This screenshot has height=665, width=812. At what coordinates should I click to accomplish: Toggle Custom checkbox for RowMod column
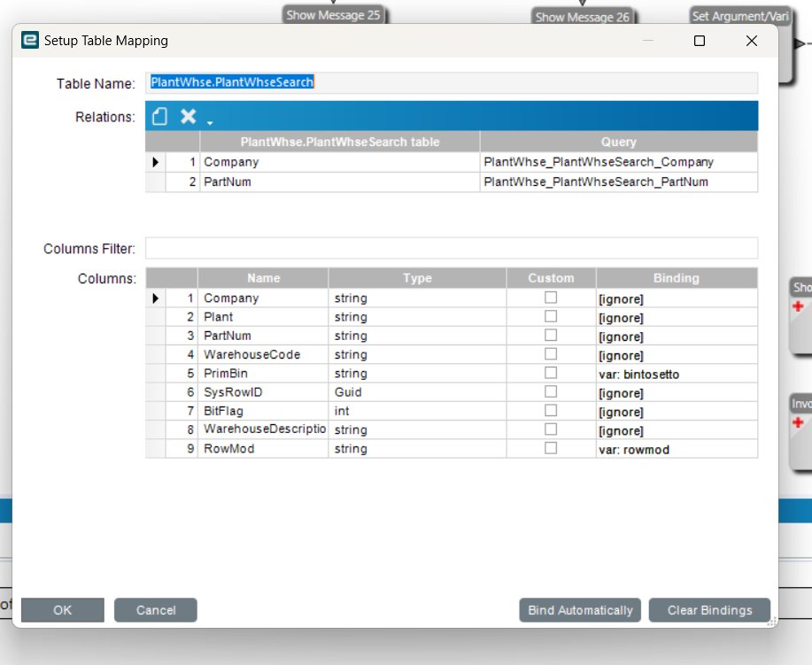(551, 448)
